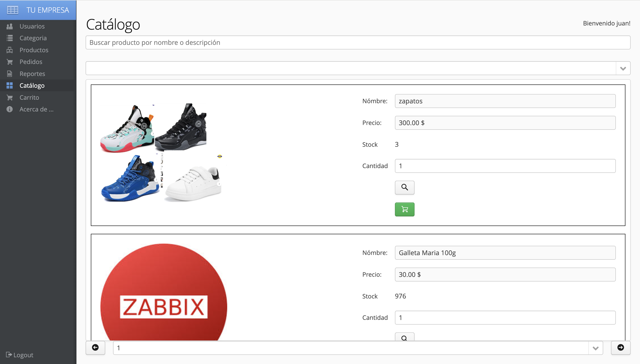View details with zapatos magnifier button
Screen dimensions: 640x364
coord(404,187)
